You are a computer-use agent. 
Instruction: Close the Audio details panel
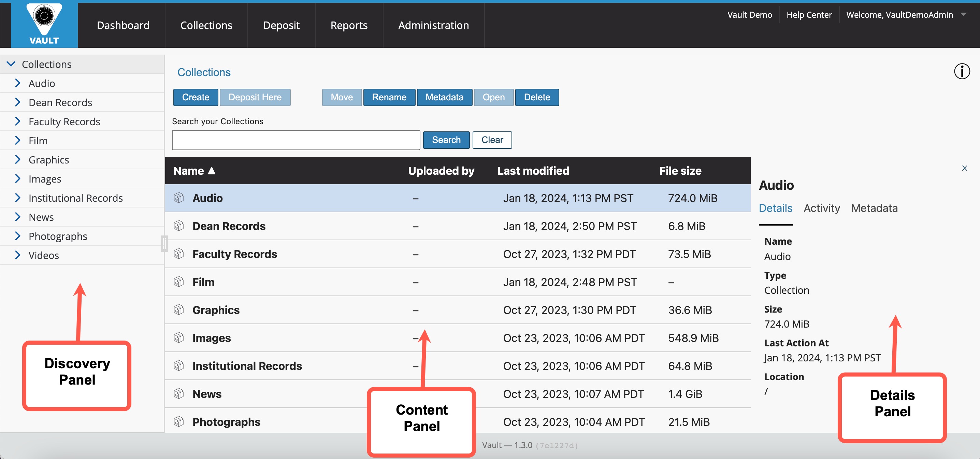tap(964, 168)
